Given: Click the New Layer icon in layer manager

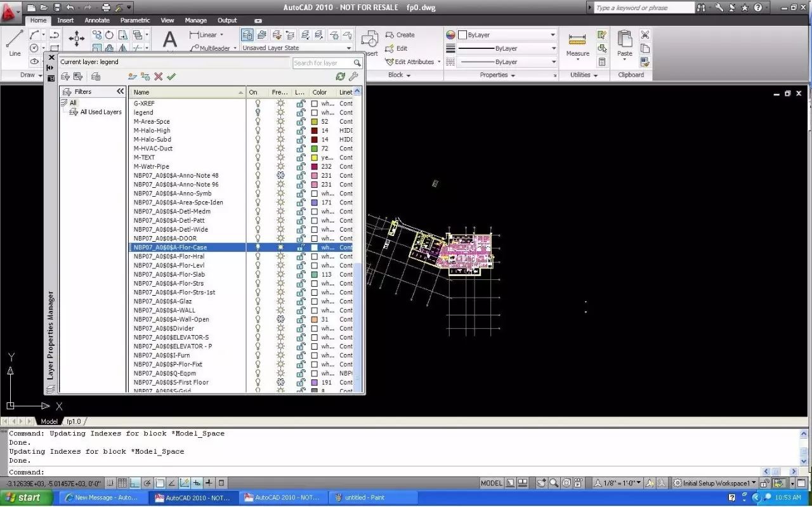Looking at the screenshot, I should (132, 76).
